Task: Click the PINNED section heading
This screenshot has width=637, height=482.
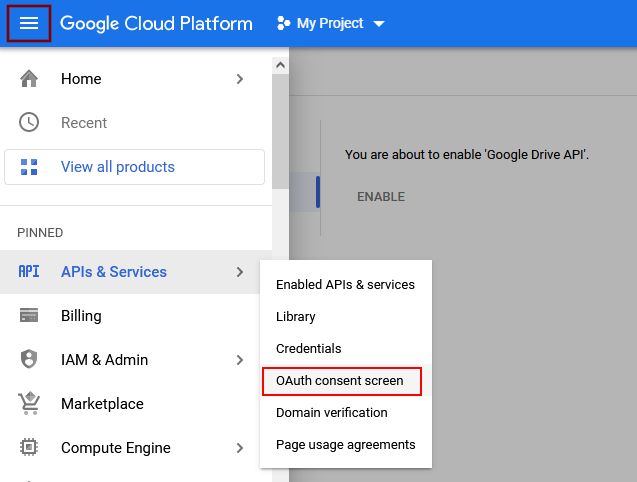Action: (40, 232)
